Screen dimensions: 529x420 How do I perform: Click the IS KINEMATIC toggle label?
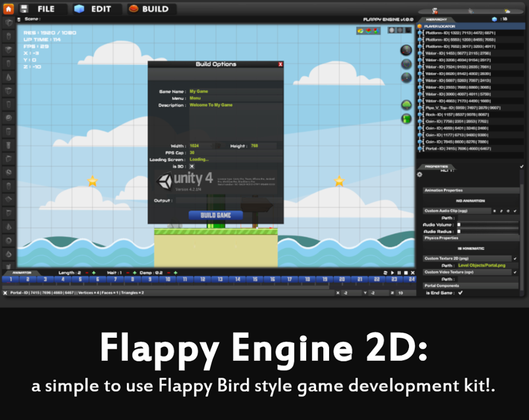(471, 248)
